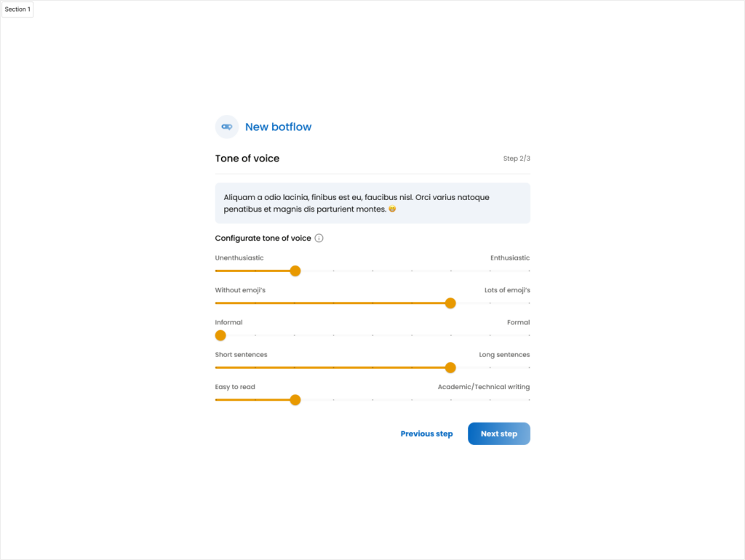Click the Informal slider handle
745x560 pixels.
[x=220, y=335]
